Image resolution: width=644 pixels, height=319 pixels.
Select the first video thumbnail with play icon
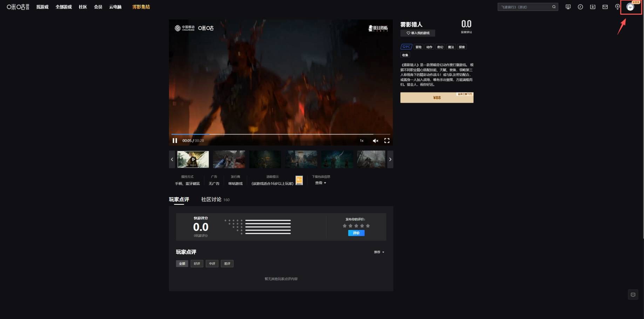point(193,159)
